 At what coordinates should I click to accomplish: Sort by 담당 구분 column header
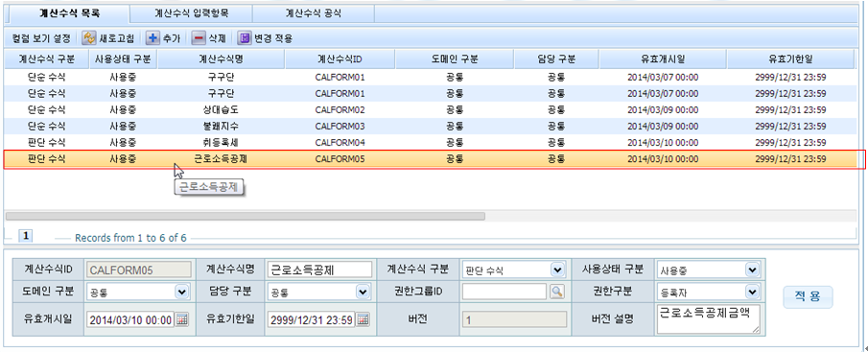556,59
